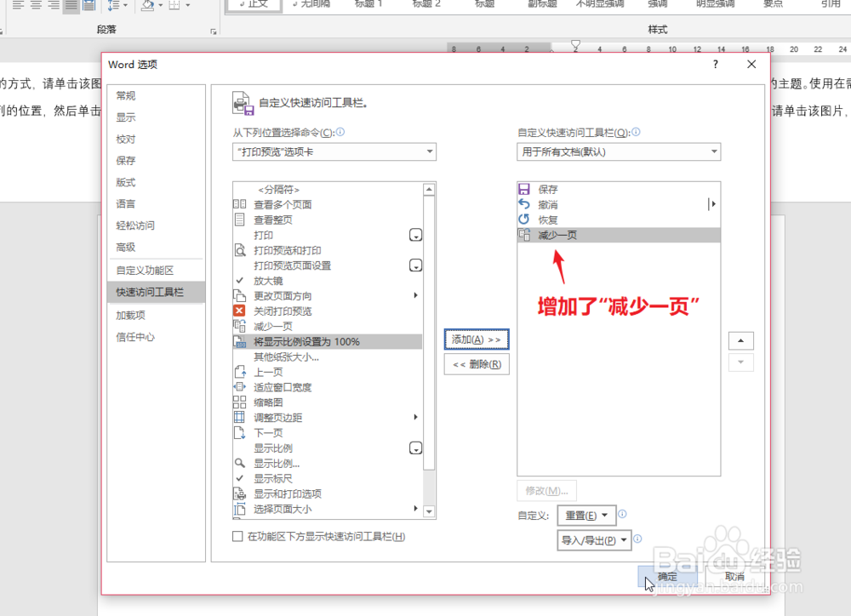Image resolution: width=851 pixels, height=616 pixels.
Task: Choose the 缩略图 grid icon
Action: [x=239, y=402]
